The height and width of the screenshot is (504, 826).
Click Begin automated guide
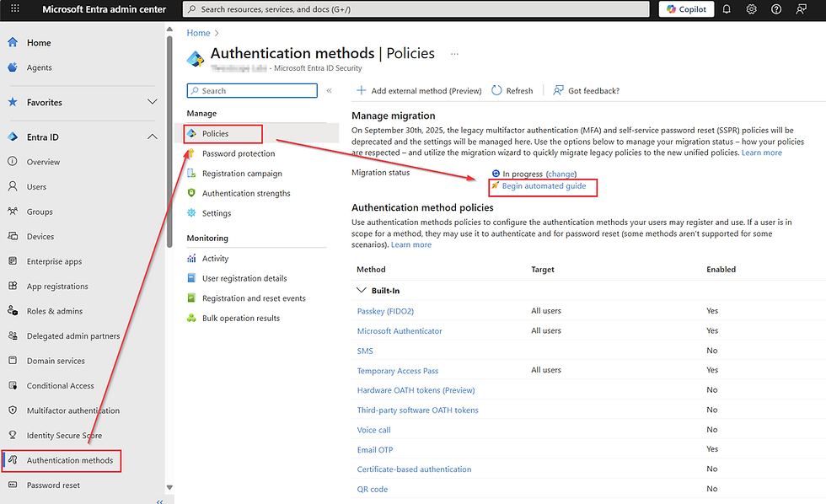[x=543, y=186]
